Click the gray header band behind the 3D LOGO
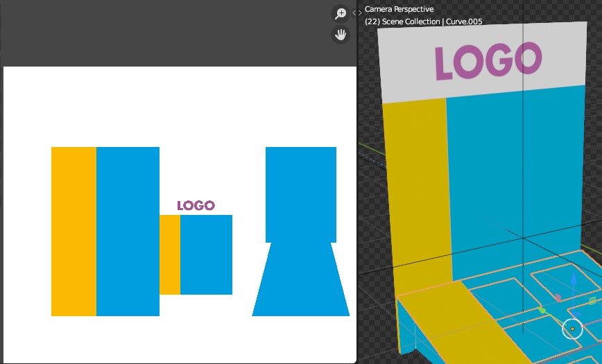The image size is (602, 364). (483, 62)
